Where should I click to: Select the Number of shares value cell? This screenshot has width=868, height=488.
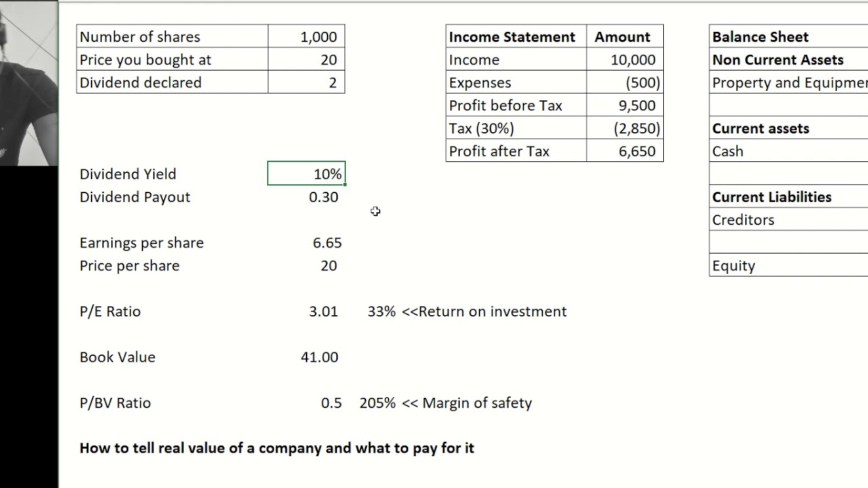click(307, 37)
